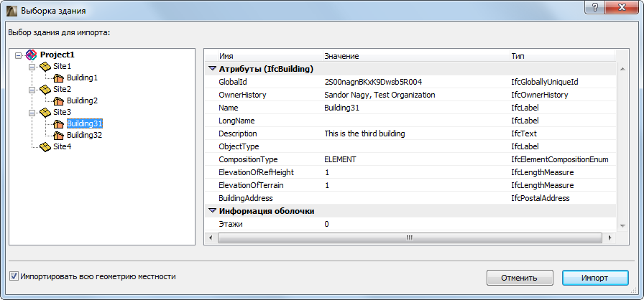Select the Building31 tree item label

pos(85,123)
